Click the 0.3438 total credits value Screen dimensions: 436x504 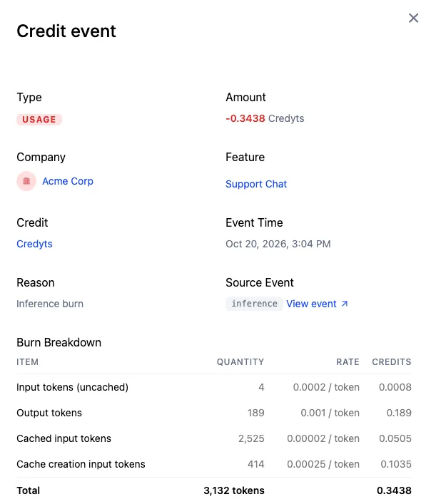pyautogui.click(x=394, y=491)
